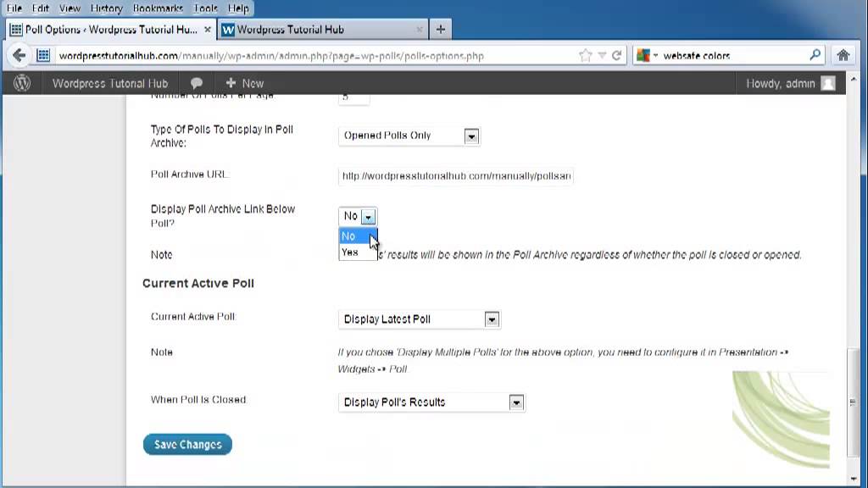Viewport: 868px width, 488px height.
Task: Click the site identity icon beside the URL
Action: coord(43,55)
